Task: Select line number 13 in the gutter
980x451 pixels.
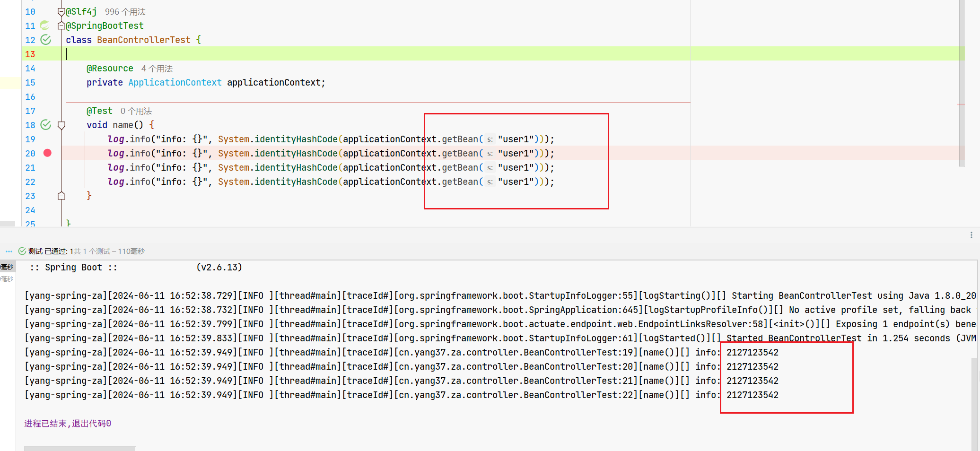Action: click(30, 54)
